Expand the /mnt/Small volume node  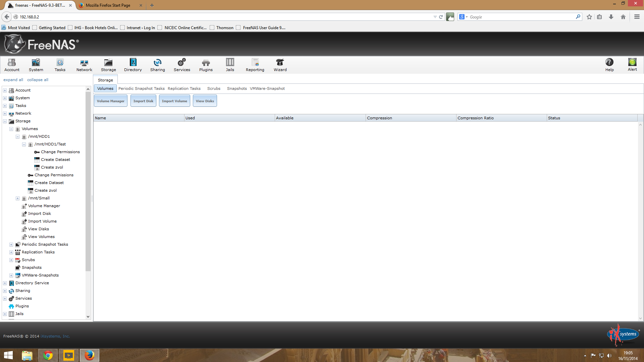(18, 198)
